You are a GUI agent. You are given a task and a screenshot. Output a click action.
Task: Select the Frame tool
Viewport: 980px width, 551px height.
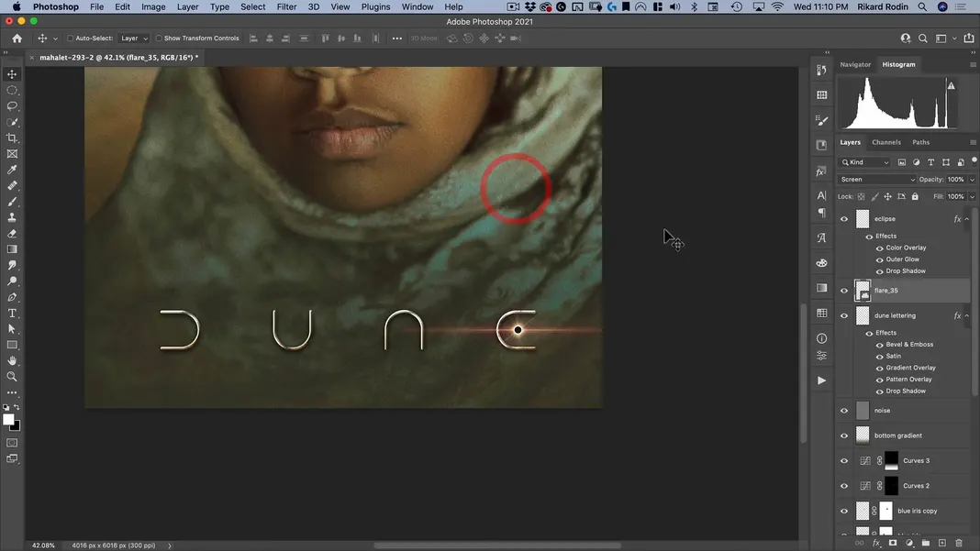tap(12, 154)
